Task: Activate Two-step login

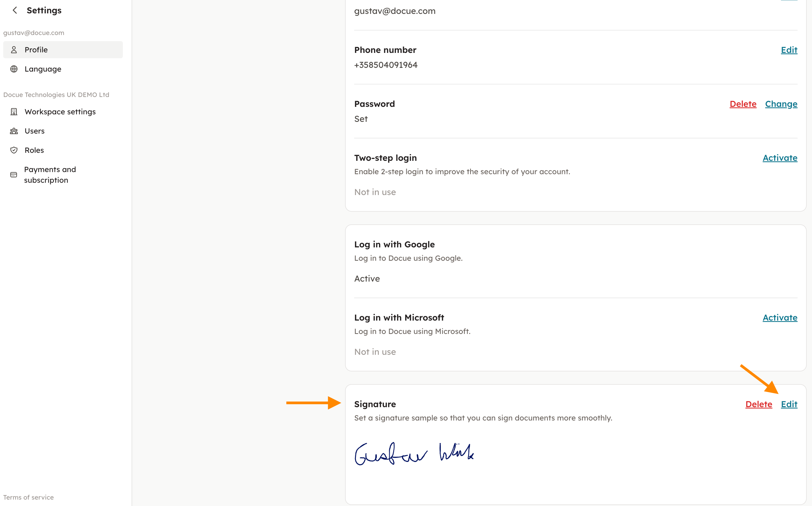Action: coord(780,158)
